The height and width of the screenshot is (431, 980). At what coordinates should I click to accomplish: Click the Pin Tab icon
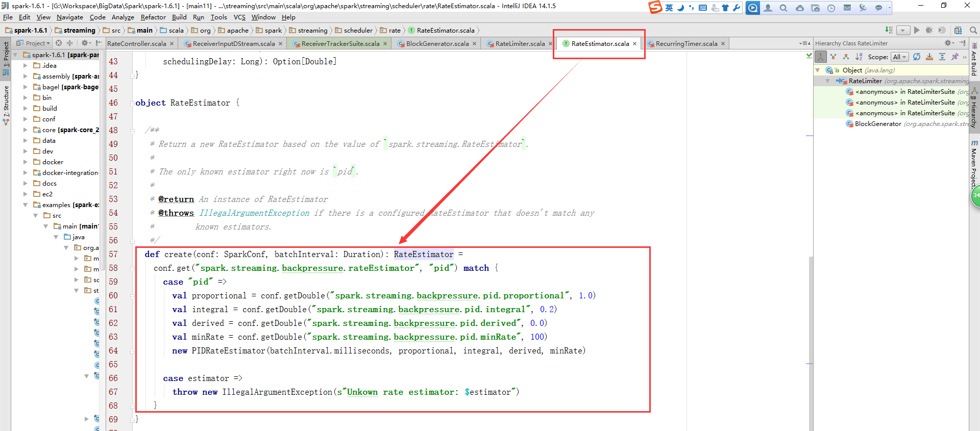pos(954,57)
